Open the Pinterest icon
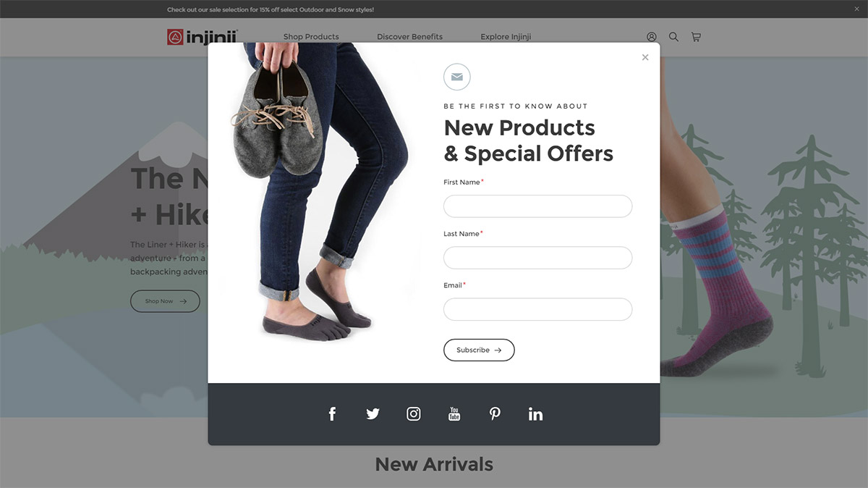 (x=495, y=414)
